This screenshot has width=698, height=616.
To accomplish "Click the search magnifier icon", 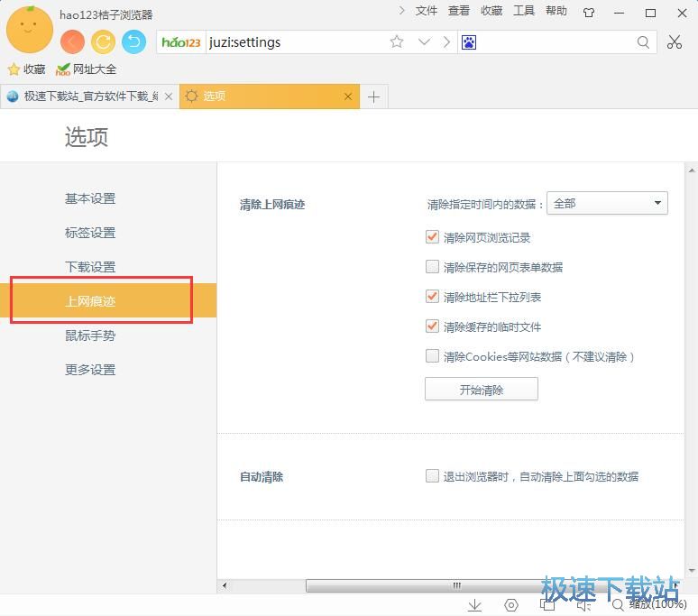I will 643,41.
